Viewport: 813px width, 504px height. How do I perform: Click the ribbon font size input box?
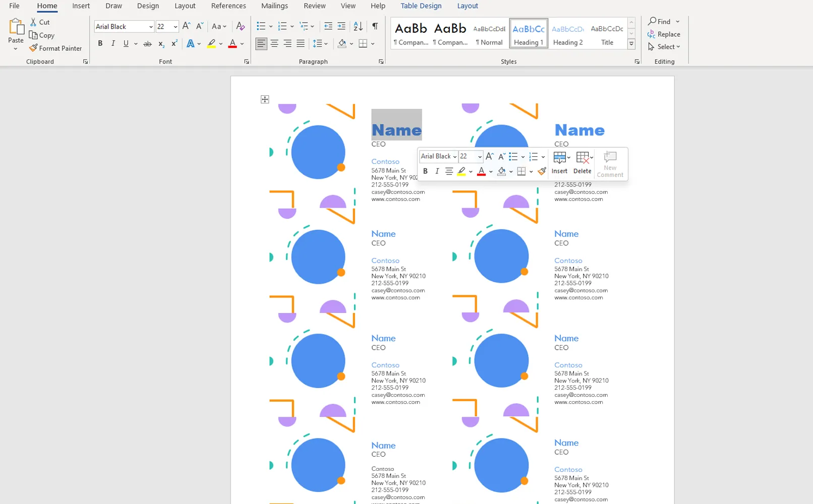(x=163, y=27)
